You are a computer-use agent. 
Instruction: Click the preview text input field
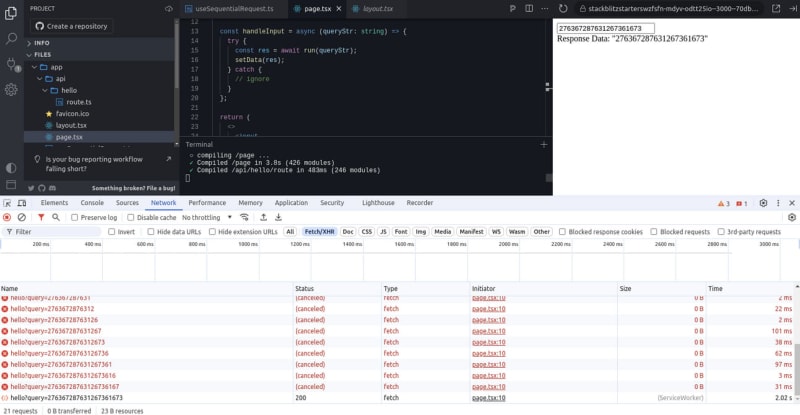(606, 28)
